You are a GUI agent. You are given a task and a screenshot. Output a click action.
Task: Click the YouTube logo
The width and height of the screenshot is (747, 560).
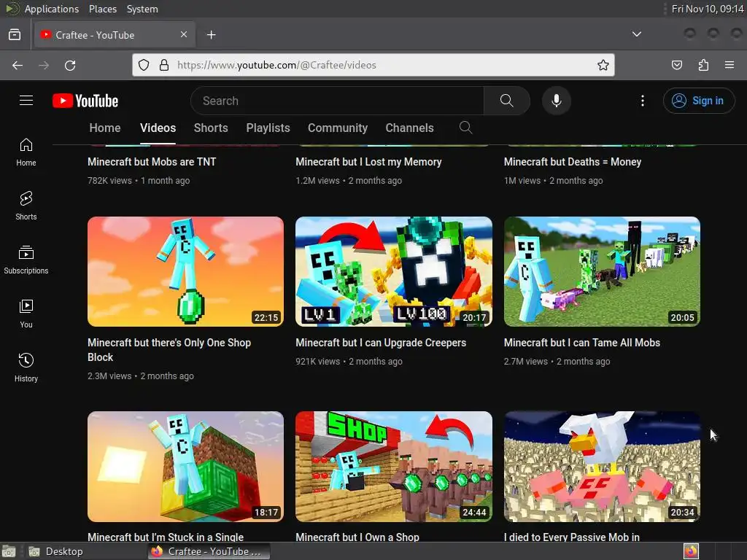[x=85, y=101]
